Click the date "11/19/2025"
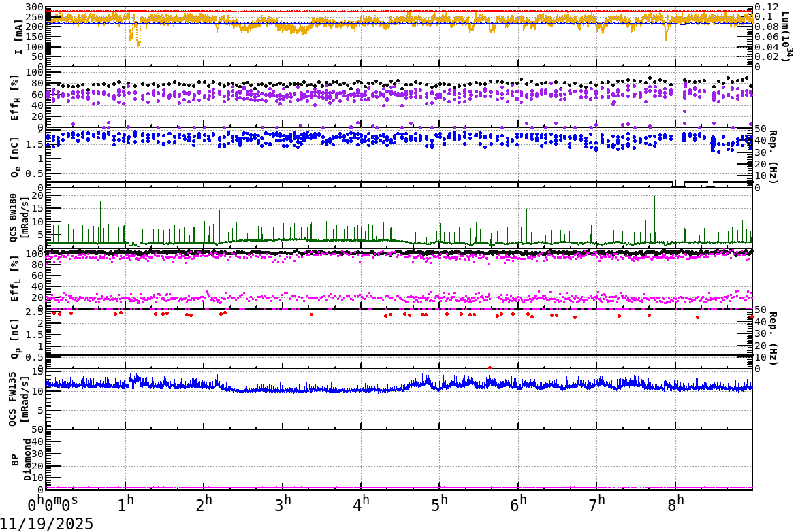 point(46,524)
